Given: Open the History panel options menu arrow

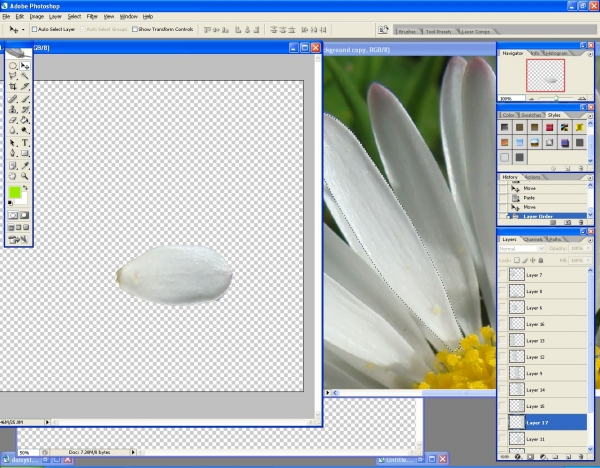Looking at the screenshot, I should 590,178.
